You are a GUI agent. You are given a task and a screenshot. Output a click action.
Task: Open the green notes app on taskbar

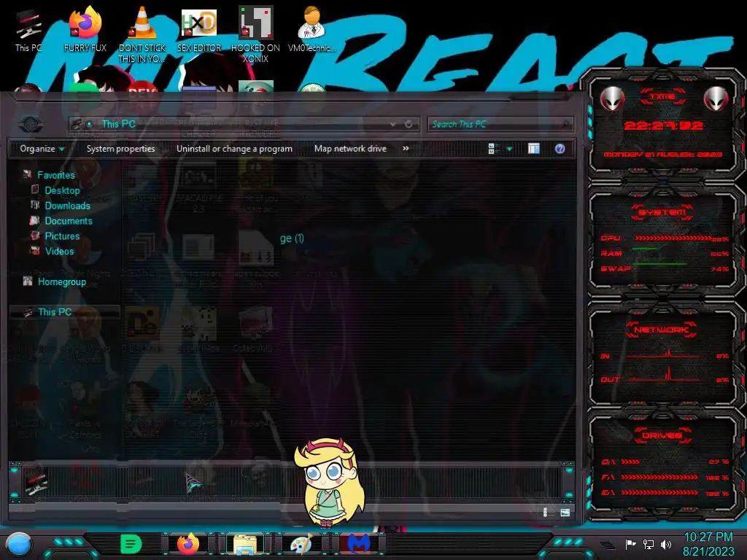(131, 544)
